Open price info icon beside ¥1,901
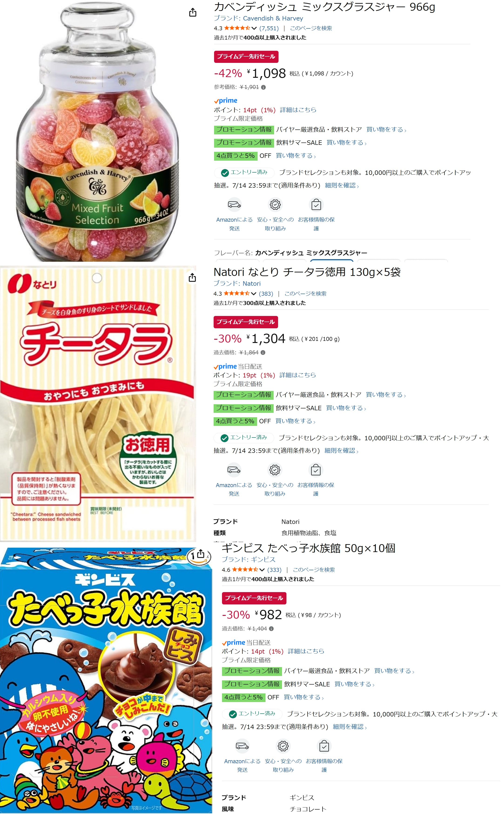The image size is (504, 814). click(x=263, y=87)
